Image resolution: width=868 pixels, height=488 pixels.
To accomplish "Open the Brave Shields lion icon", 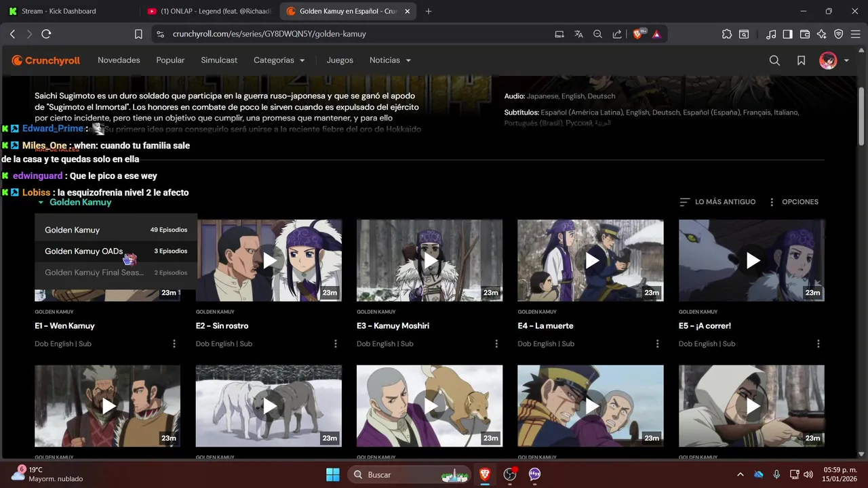I will click(639, 34).
